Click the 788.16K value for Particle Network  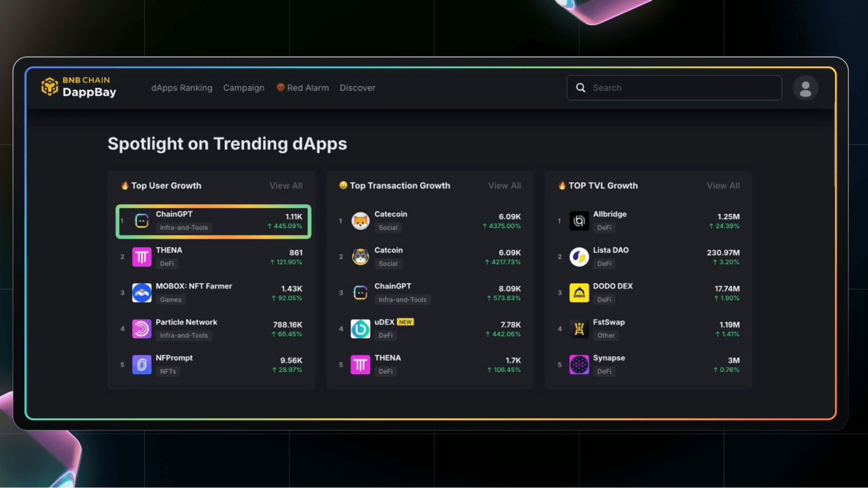point(287,324)
